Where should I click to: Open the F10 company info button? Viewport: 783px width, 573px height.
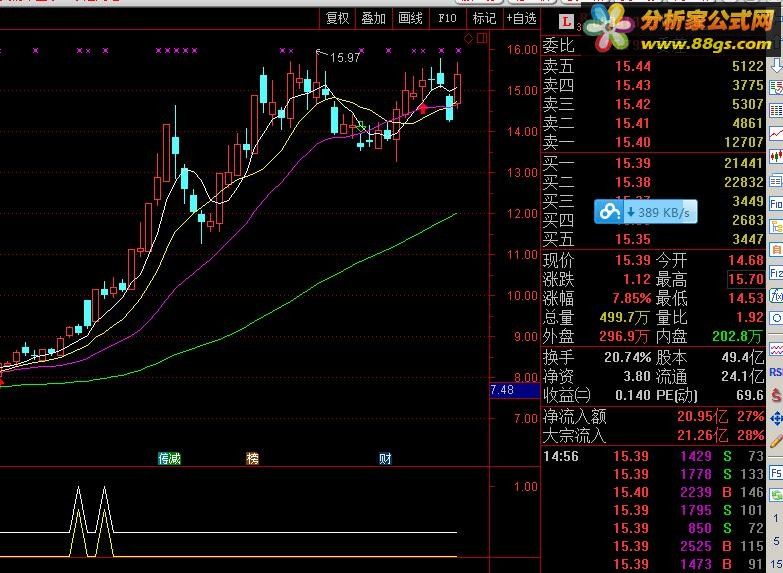click(447, 18)
